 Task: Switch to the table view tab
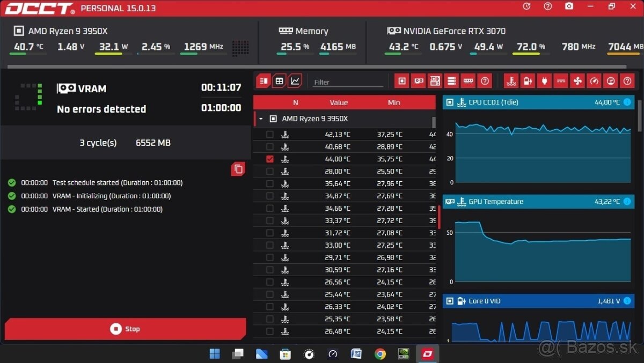point(279,80)
